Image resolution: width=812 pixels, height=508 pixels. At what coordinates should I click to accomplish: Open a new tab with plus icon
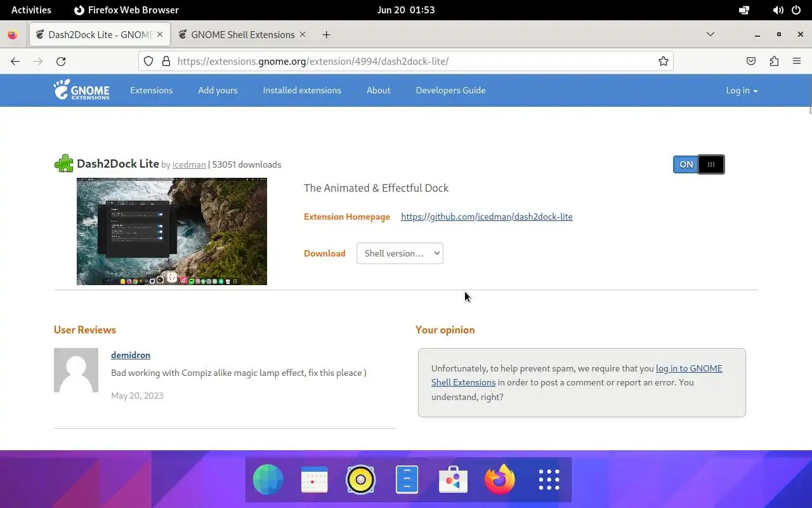click(326, 34)
